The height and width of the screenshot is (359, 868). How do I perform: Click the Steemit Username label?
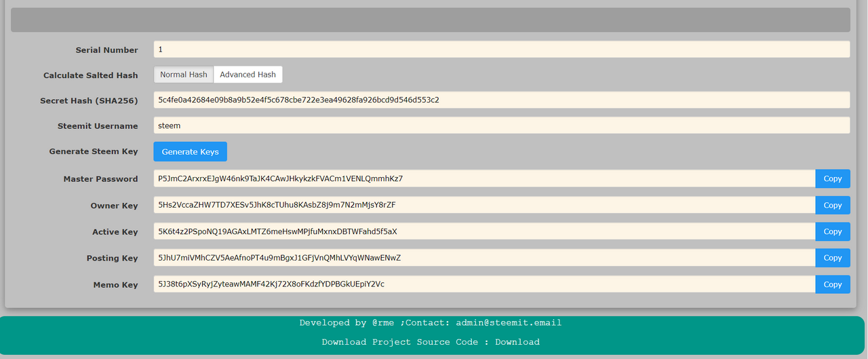pos(98,126)
